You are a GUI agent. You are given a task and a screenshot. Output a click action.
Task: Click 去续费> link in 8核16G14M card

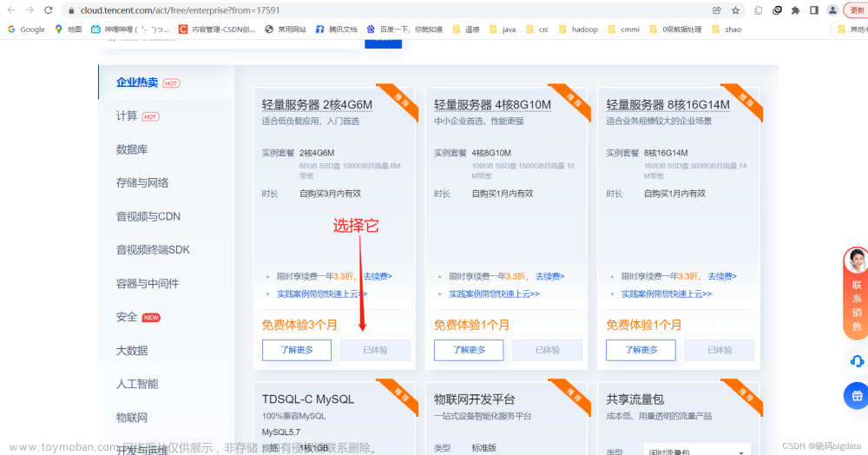[x=722, y=276]
